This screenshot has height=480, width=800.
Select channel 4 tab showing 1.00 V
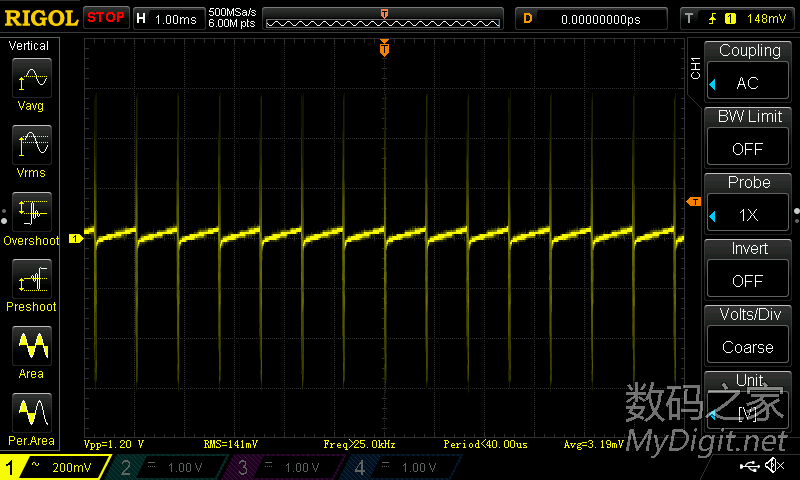click(401, 467)
